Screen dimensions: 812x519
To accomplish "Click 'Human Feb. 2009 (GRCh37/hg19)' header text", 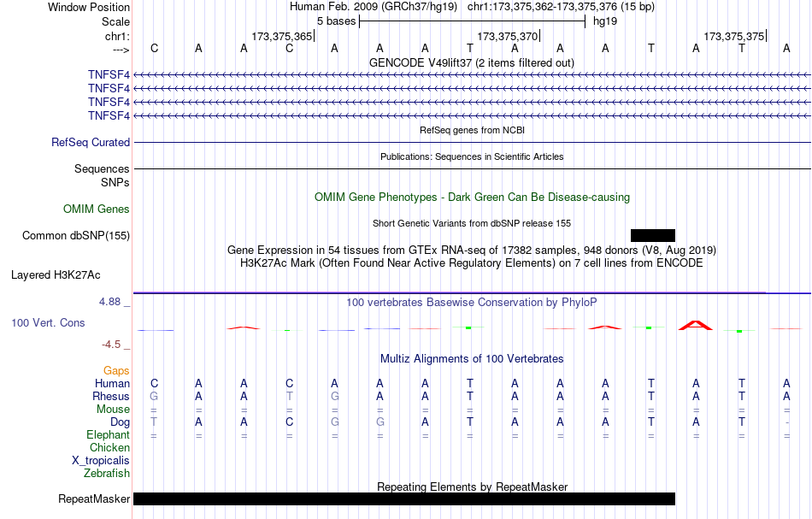I will (374, 7).
